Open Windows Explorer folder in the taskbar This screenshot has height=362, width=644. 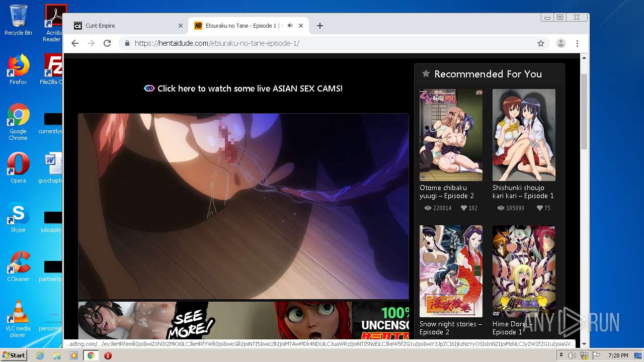coord(57,355)
